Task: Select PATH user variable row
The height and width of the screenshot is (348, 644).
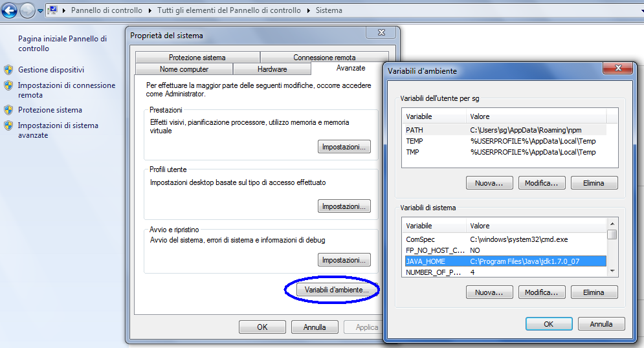Action: [x=505, y=130]
